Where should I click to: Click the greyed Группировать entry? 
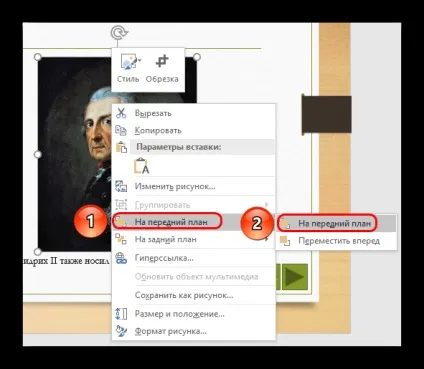pos(193,205)
